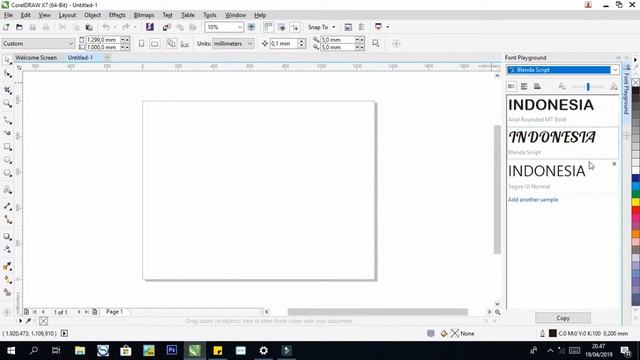Open the Units millimeters dropdown
Image resolution: width=640 pixels, height=360 pixels.
[x=250, y=44]
